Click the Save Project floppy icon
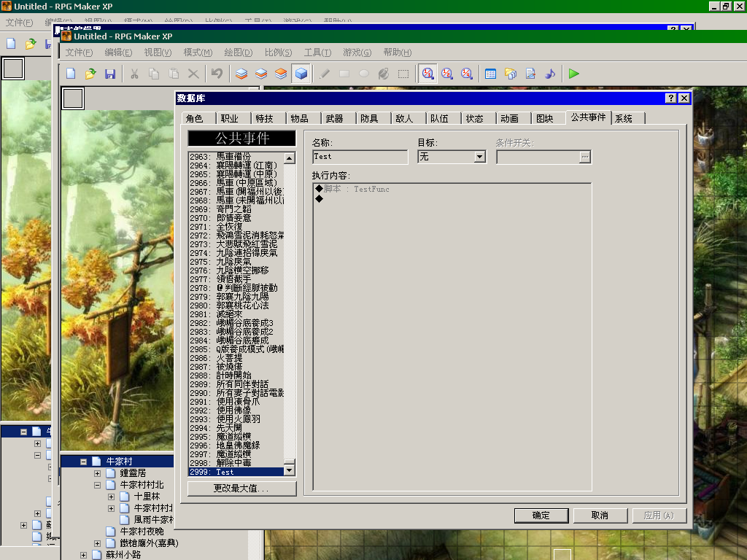Viewport: 747px width, 560px height. click(110, 74)
